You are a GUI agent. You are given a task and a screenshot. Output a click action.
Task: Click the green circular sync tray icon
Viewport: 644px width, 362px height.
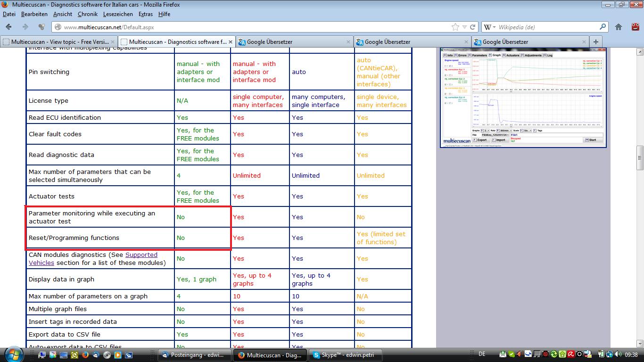point(554,354)
